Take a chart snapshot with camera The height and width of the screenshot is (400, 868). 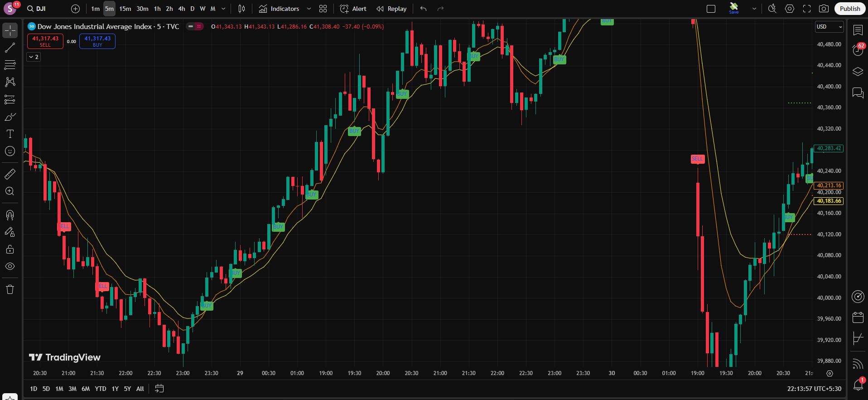824,9
